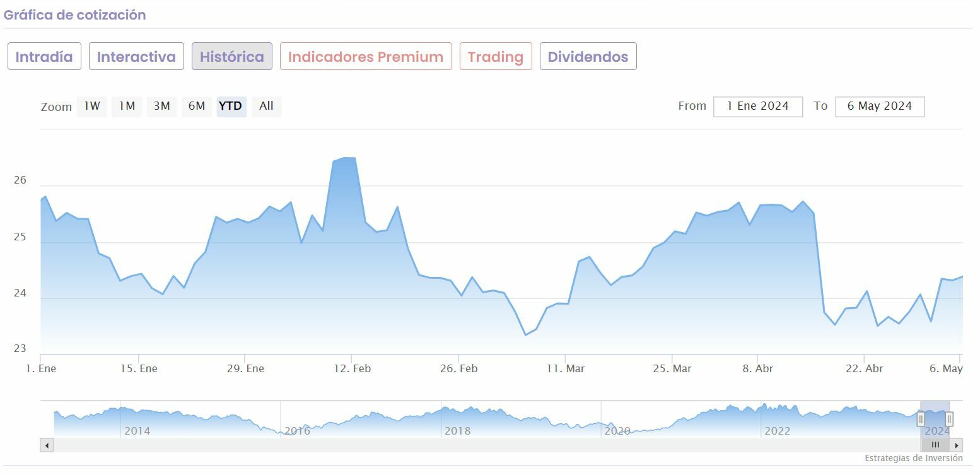The height and width of the screenshot is (475, 980).
Task: Edit the To date field
Action: click(880, 107)
